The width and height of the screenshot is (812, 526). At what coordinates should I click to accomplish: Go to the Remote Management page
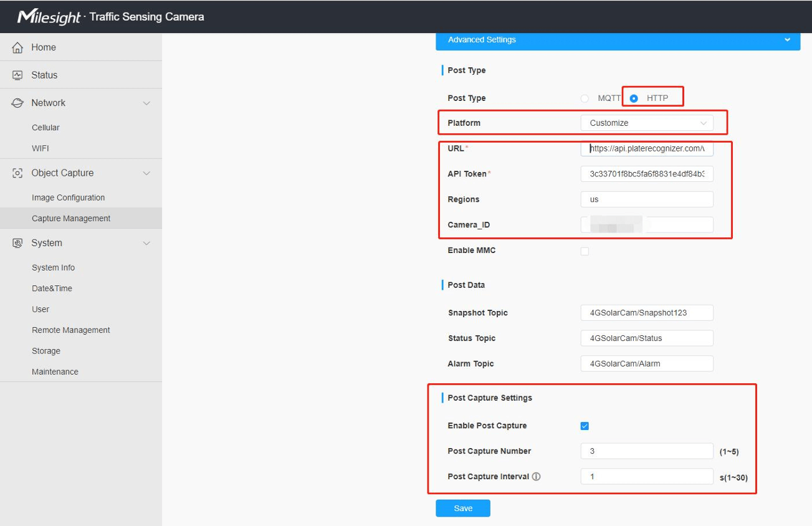[x=70, y=330]
